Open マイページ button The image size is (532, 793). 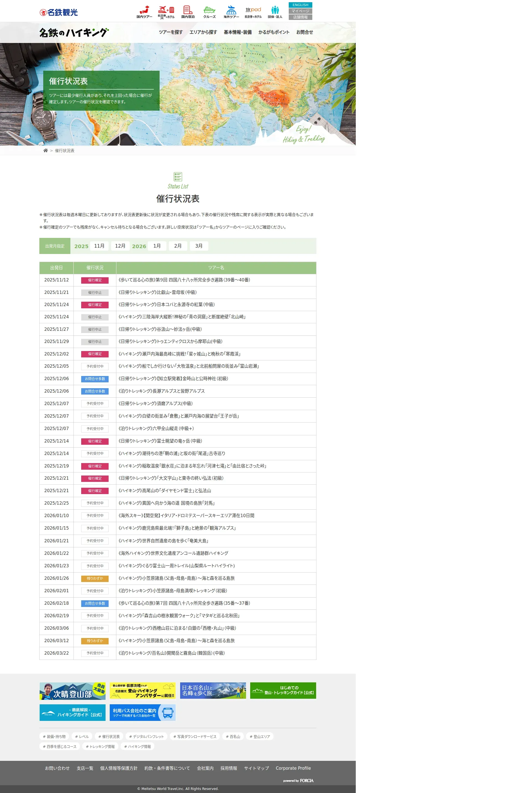coord(300,11)
